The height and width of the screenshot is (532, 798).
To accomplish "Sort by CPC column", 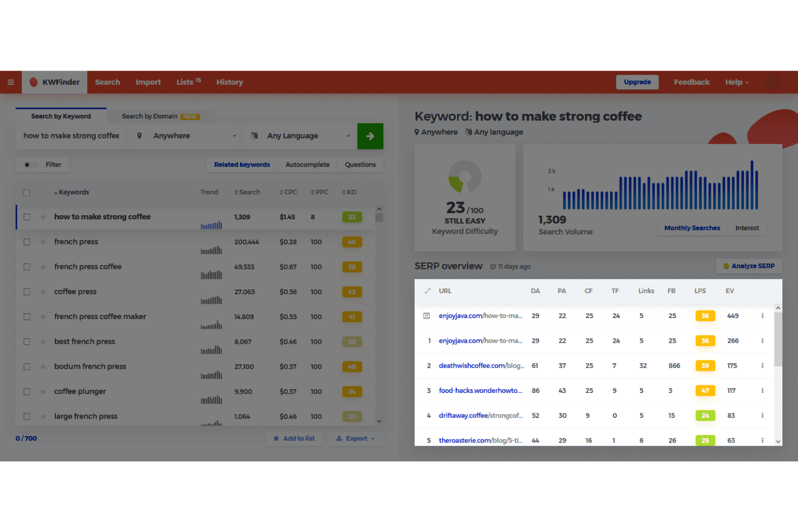I will 288,192.
